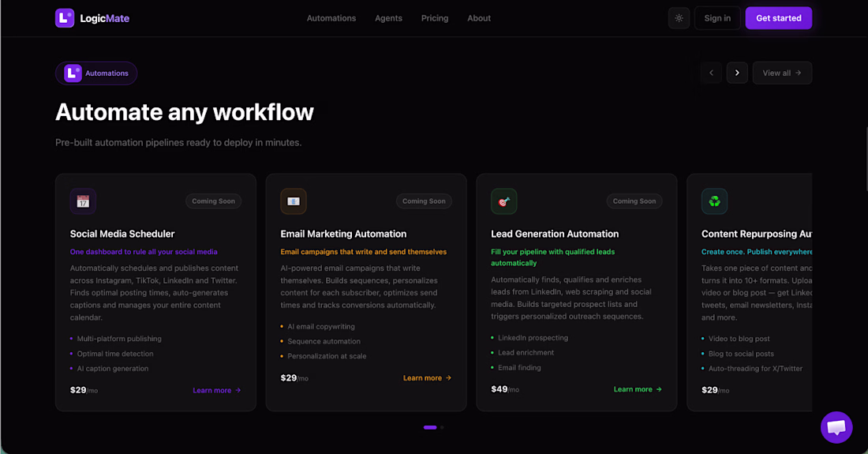Go to the previous carousel slide arrow

711,73
